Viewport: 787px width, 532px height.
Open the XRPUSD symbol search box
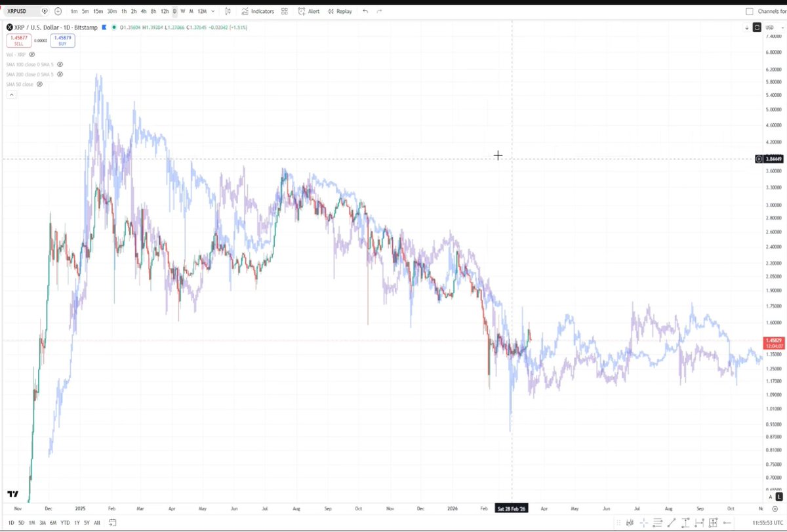(27, 11)
